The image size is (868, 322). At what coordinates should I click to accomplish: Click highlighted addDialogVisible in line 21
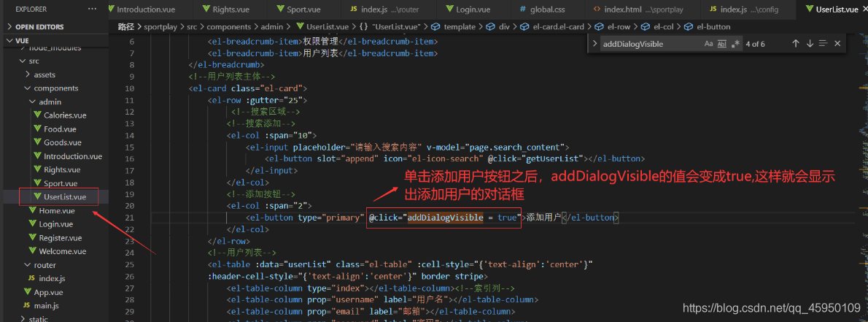click(445, 218)
